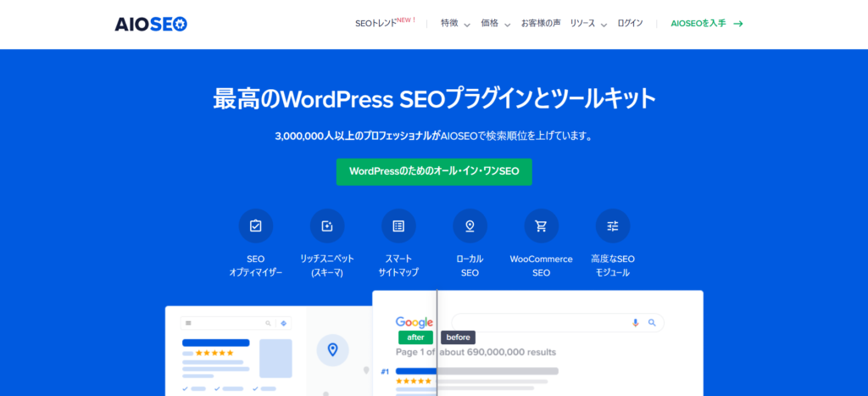Open the SEOトレンド menu item
868x396 pixels.
click(x=376, y=23)
